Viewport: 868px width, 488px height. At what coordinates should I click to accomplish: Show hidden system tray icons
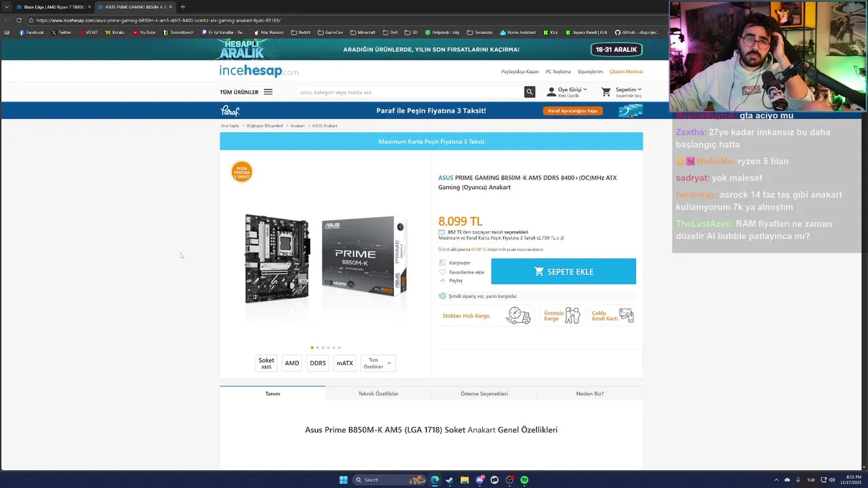point(777,480)
